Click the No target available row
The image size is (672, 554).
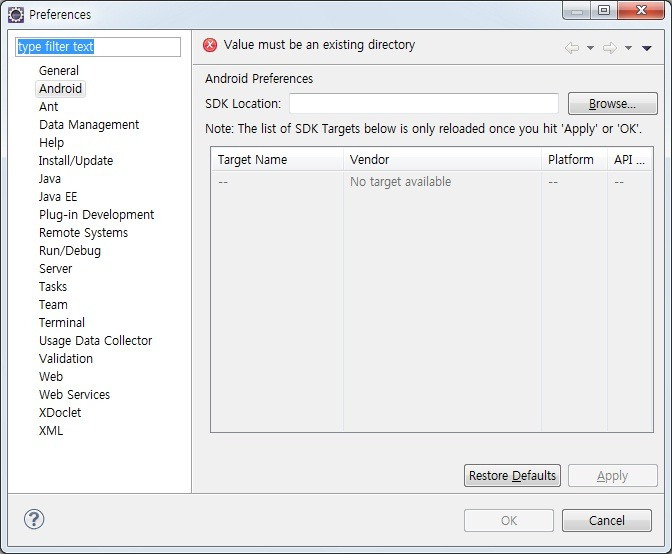click(x=432, y=182)
